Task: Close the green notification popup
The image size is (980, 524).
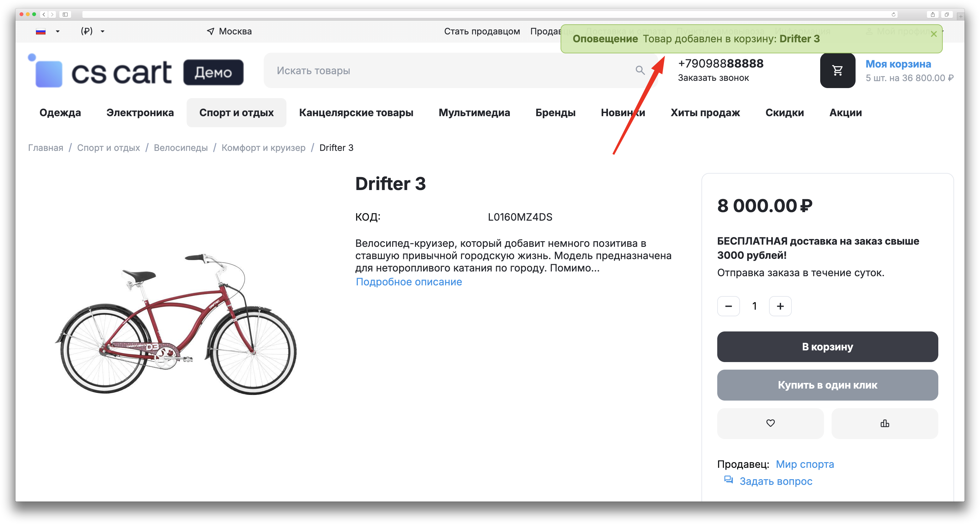Action: click(x=934, y=34)
